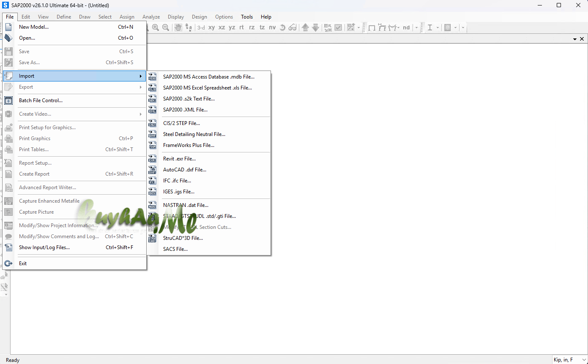Click the IFC file import icon
The image size is (588, 364).
pos(153,181)
